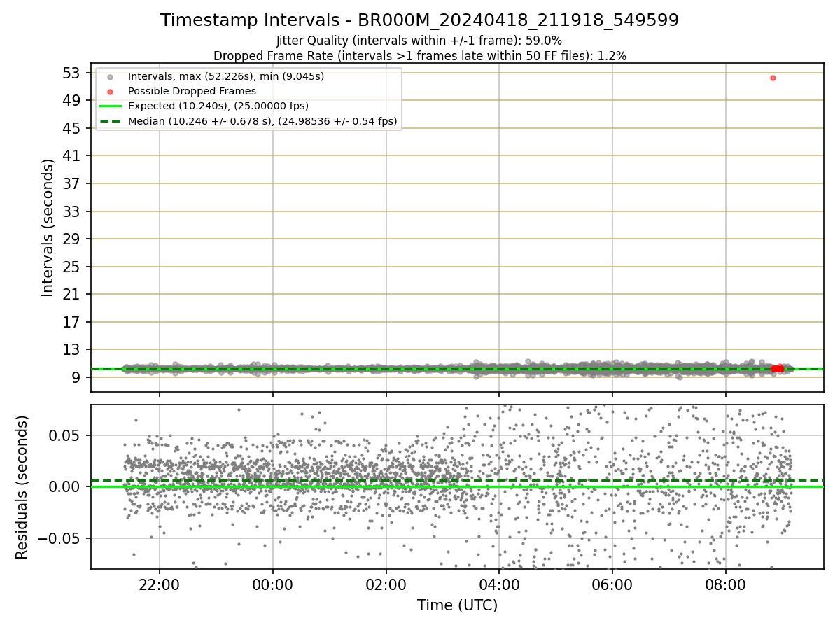Click the 'Dropped Frame Rate' 1.2% subtitle line
The height and width of the screenshot is (630, 840).
coord(419,55)
